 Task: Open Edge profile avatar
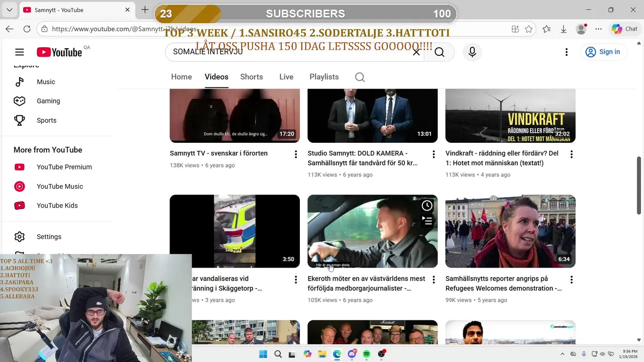tap(581, 29)
